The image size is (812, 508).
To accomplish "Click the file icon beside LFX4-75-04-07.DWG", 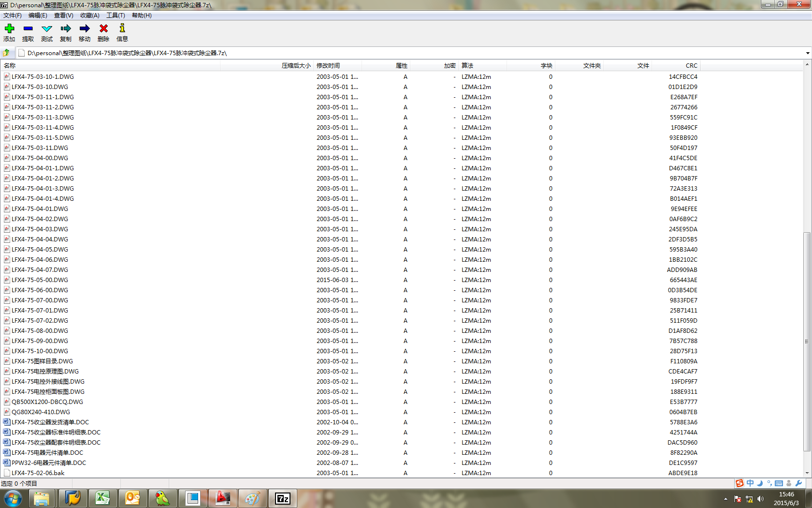I will click(x=7, y=269).
